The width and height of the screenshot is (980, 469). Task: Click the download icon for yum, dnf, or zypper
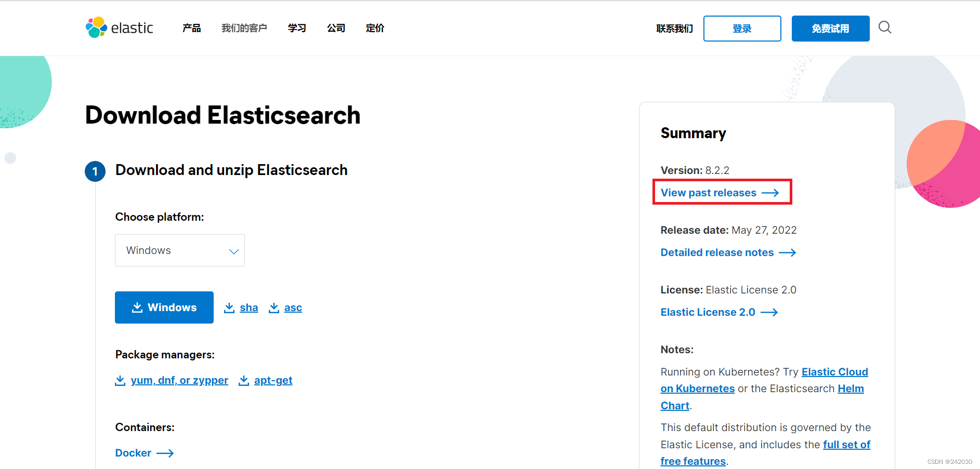click(x=120, y=380)
